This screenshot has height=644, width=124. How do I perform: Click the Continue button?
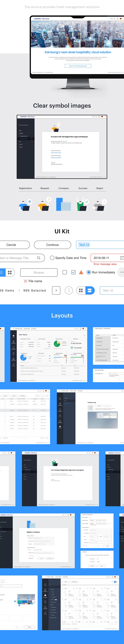coord(52,245)
